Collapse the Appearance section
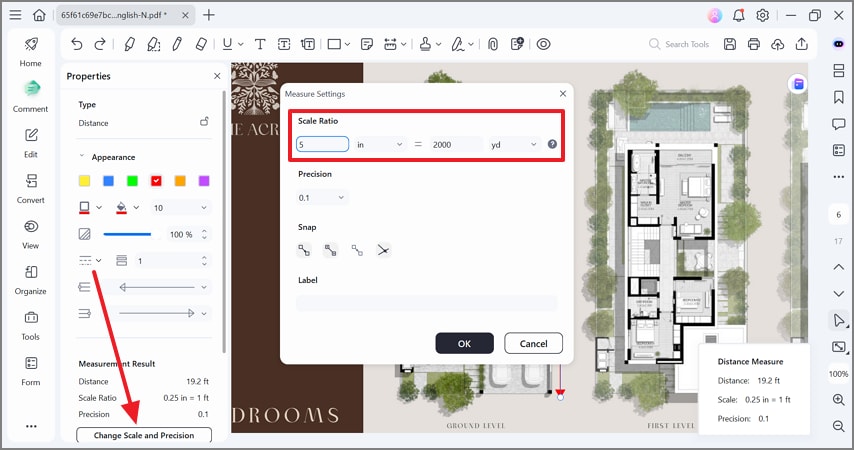This screenshot has width=854, height=450. (82, 156)
